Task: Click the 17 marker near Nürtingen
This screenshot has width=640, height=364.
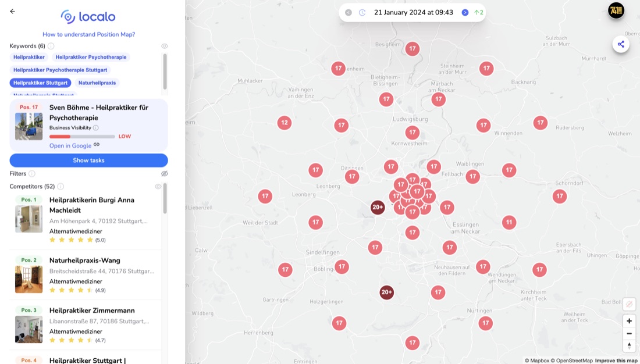Action: (485, 323)
